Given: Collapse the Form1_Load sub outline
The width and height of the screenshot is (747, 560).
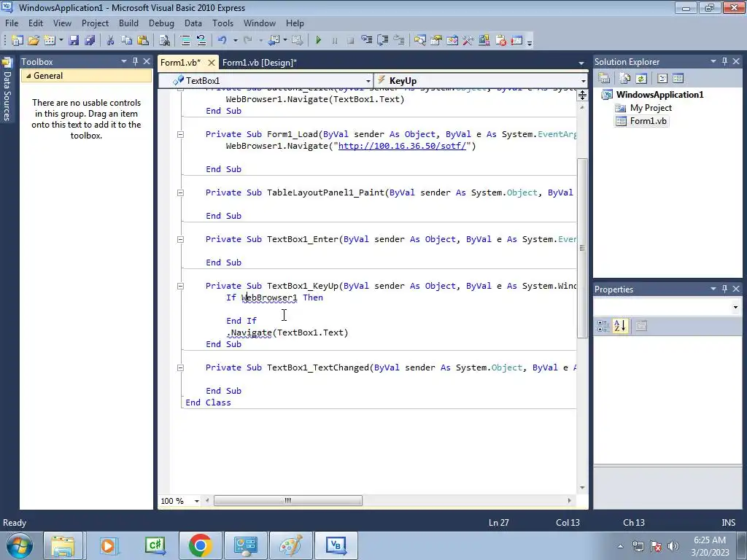Looking at the screenshot, I should (x=181, y=135).
